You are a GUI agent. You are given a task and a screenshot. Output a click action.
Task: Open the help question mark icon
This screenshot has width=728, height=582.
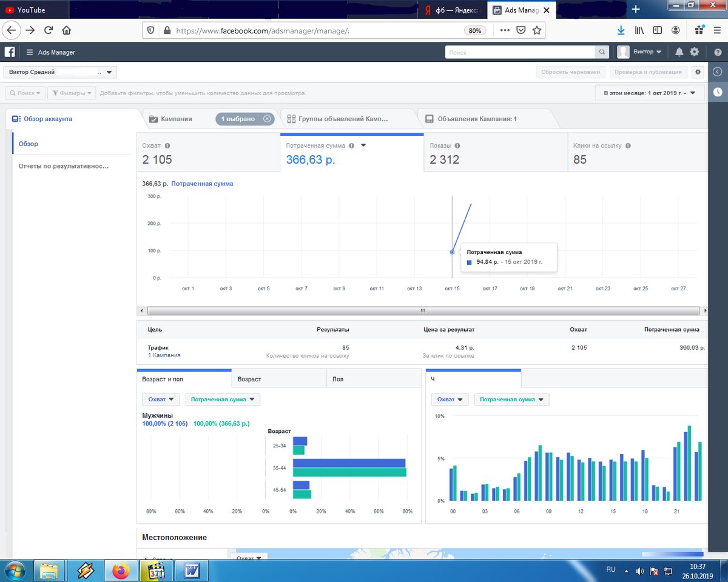[717, 52]
